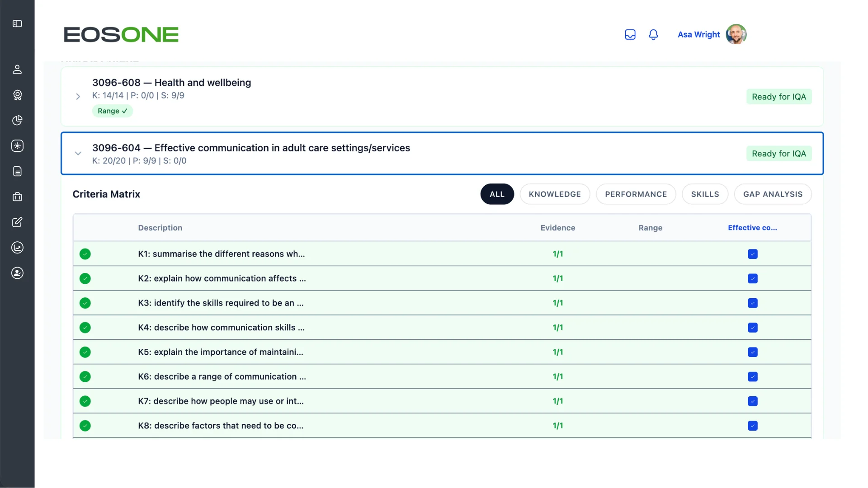Image resolution: width=868 pixels, height=488 pixels.
Task: Click the EOSONE logo
Action: tap(121, 35)
